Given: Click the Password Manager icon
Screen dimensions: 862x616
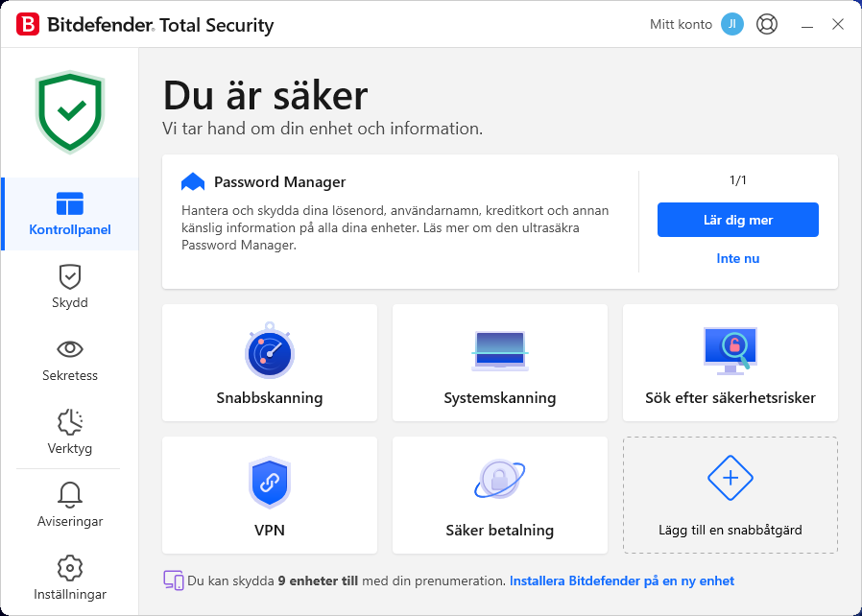Looking at the screenshot, I should coord(192,180).
